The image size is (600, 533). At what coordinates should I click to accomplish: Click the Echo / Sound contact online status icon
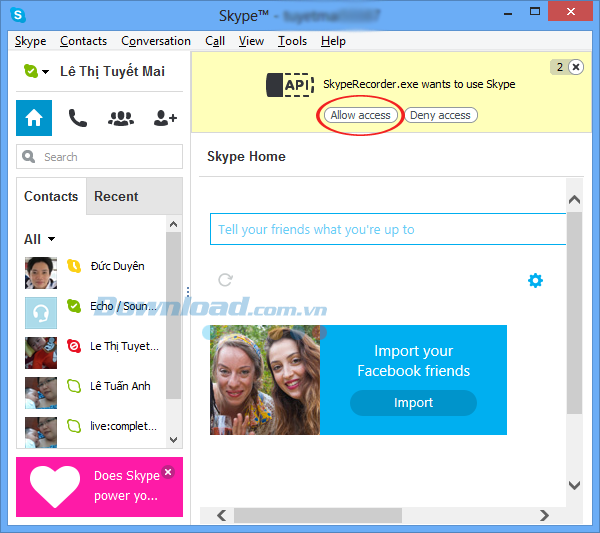point(74,306)
